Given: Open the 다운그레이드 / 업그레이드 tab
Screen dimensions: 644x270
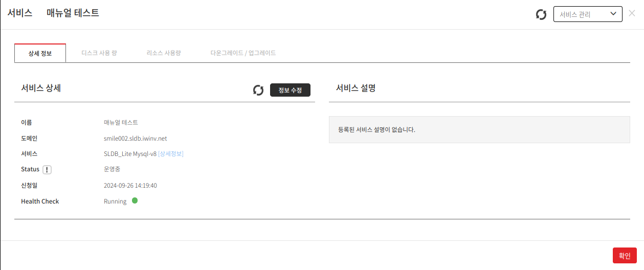Looking at the screenshot, I should [x=243, y=53].
